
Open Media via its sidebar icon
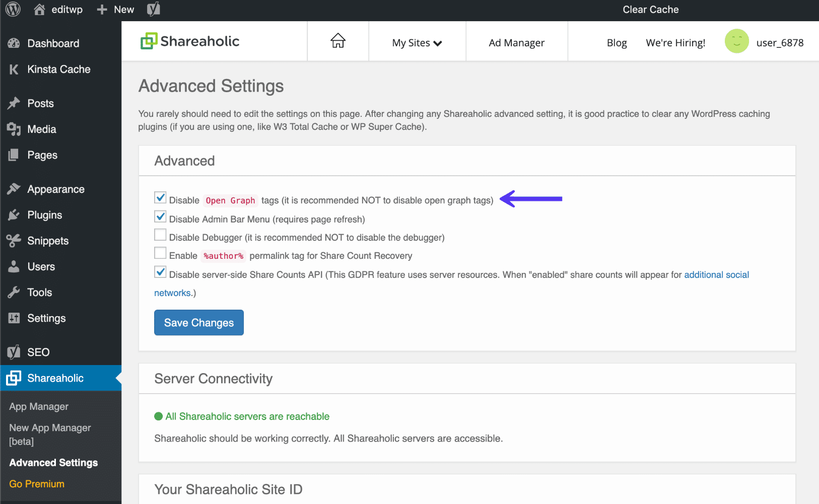[x=14, y=129]
